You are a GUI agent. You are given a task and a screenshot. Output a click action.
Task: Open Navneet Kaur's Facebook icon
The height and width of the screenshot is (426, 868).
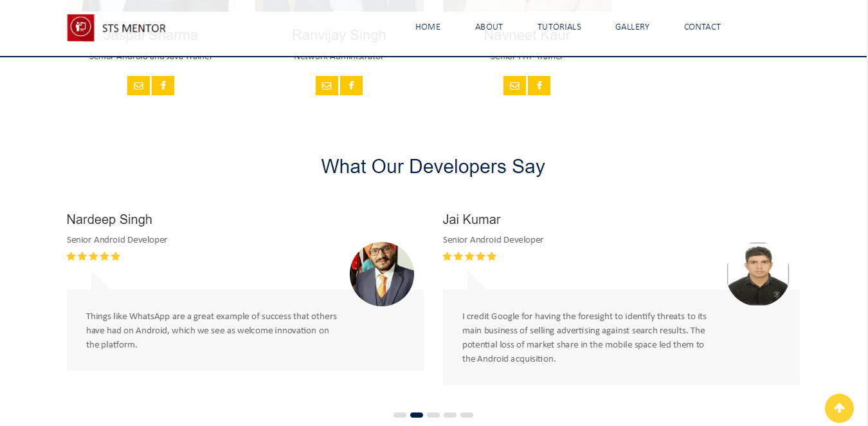click(x=539, y=86)
